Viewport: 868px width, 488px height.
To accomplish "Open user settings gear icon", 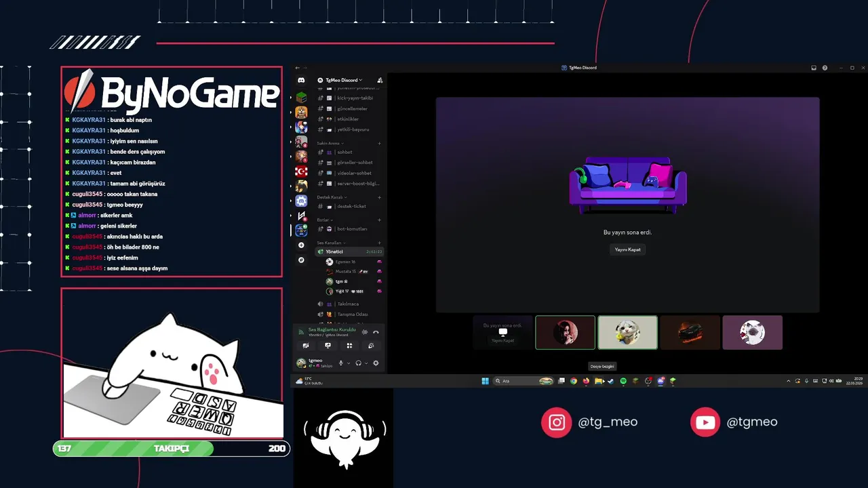I will [376, 363].
